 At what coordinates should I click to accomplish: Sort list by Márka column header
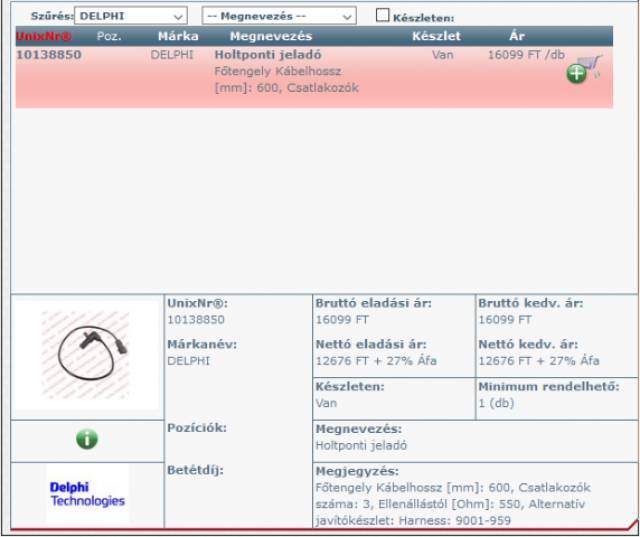(178, 36)
